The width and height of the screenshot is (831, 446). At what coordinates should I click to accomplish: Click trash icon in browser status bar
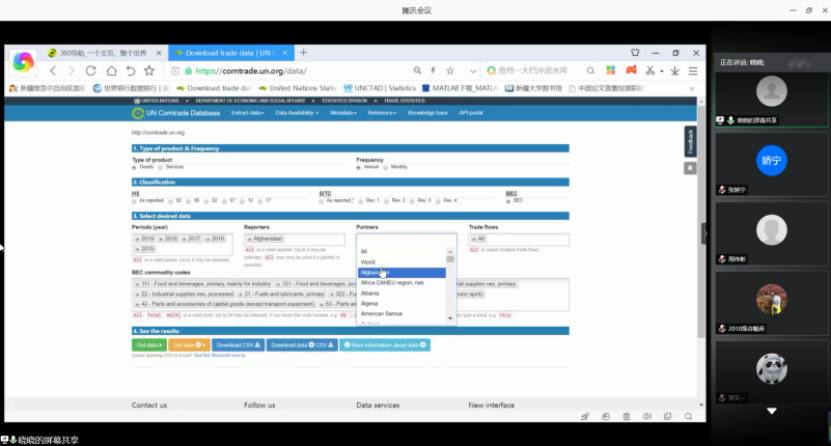coord(626,416)
